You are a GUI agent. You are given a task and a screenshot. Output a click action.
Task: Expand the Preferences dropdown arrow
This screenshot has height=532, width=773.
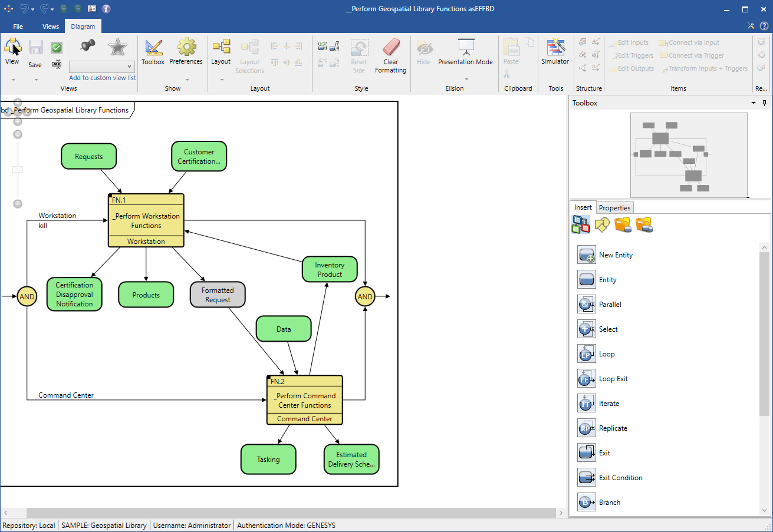point(187,80)
